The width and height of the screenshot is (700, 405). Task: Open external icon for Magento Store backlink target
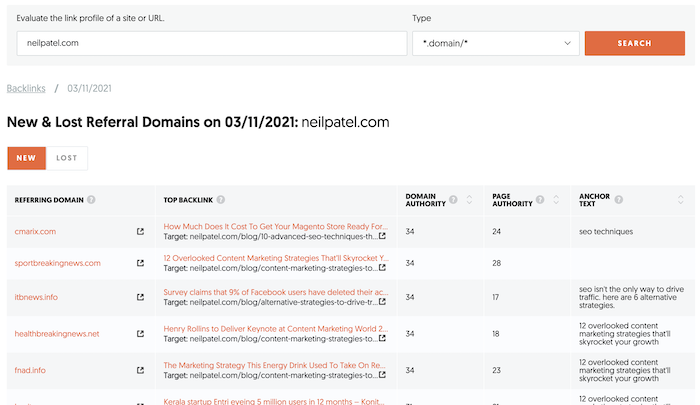coord(382,236)
